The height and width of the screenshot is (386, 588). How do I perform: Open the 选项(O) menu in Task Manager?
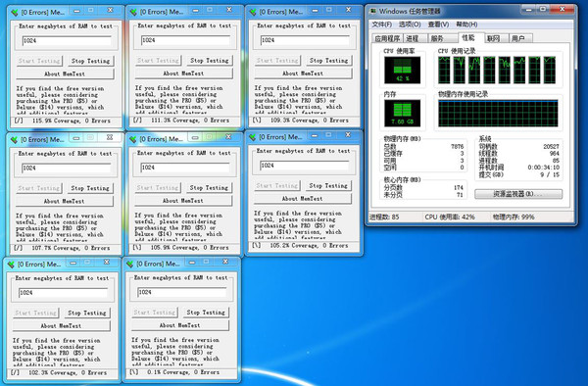tap(410, 24)
